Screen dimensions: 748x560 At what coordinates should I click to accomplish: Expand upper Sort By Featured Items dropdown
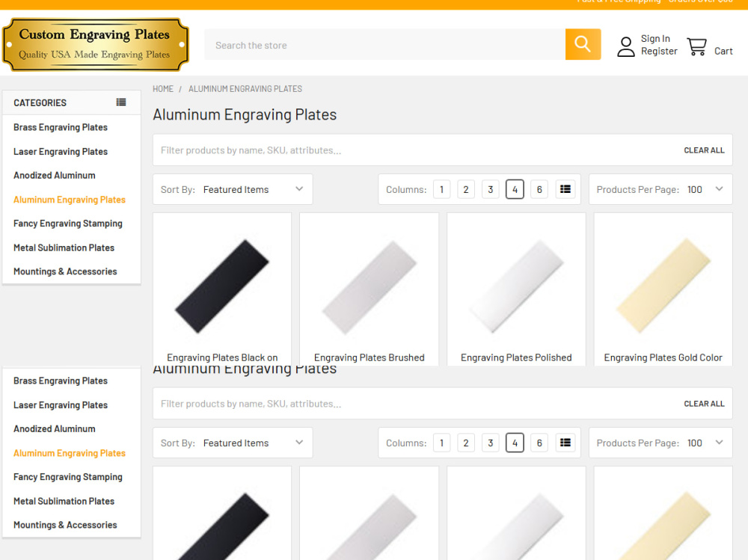[x=233, y=189]
